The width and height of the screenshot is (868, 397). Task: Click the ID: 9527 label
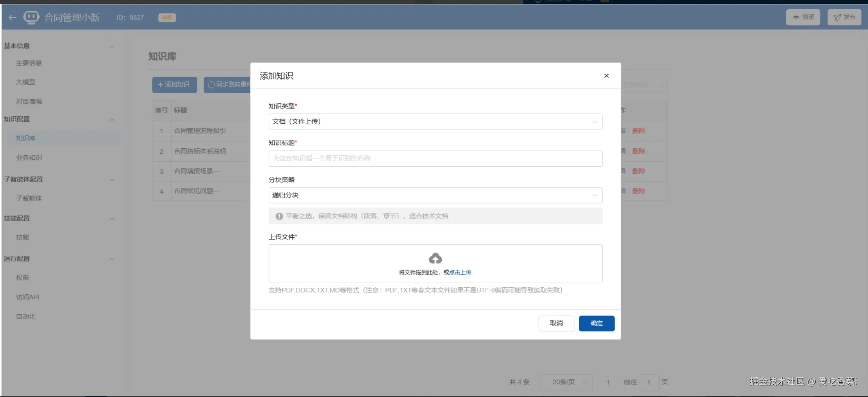point(130,18)
